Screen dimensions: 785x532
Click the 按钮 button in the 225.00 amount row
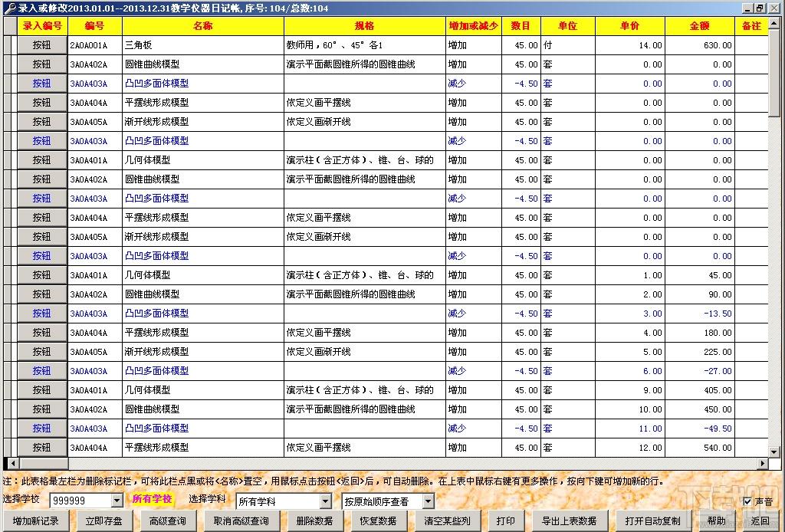pos(42,352)
